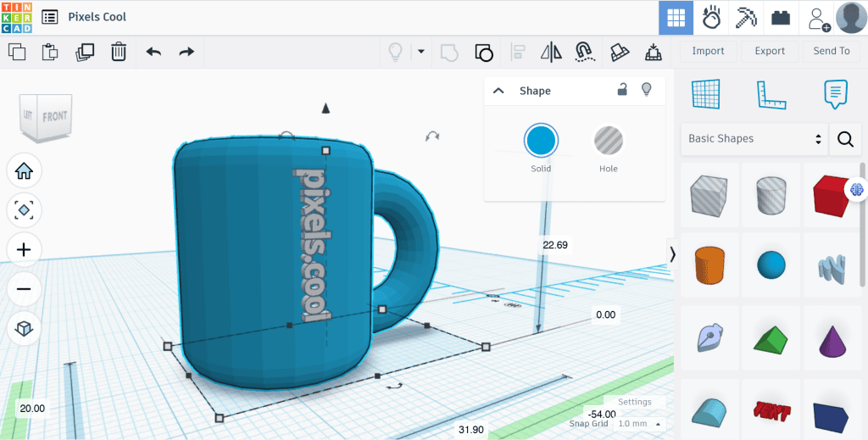
Task: Click the Ungroup shapes icon
Action: pyautogui.click(x=484, y=53)
